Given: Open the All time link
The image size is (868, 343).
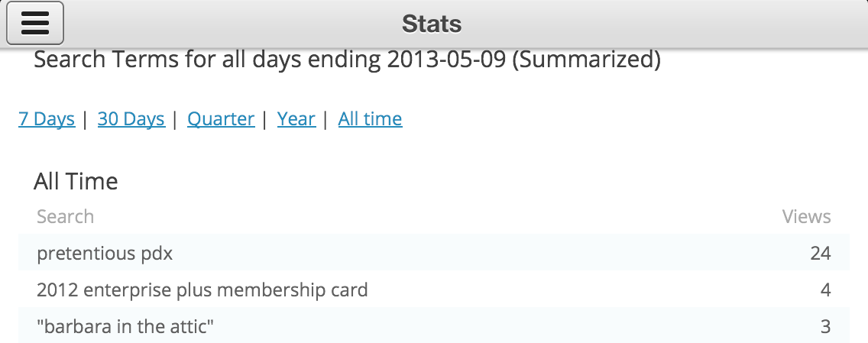Looking at the screenshot, I should [371, 119].
